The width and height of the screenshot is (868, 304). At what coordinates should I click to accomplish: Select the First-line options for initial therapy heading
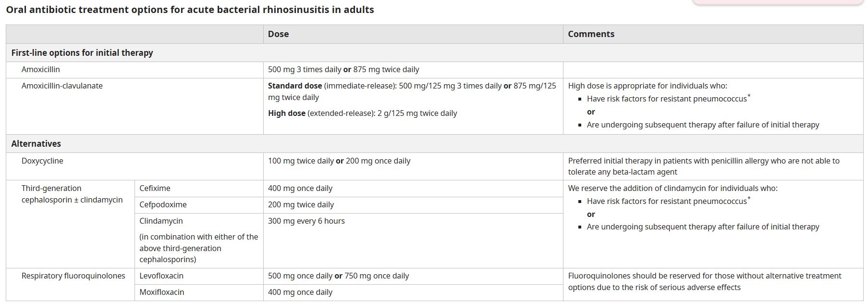pos(82,53)
